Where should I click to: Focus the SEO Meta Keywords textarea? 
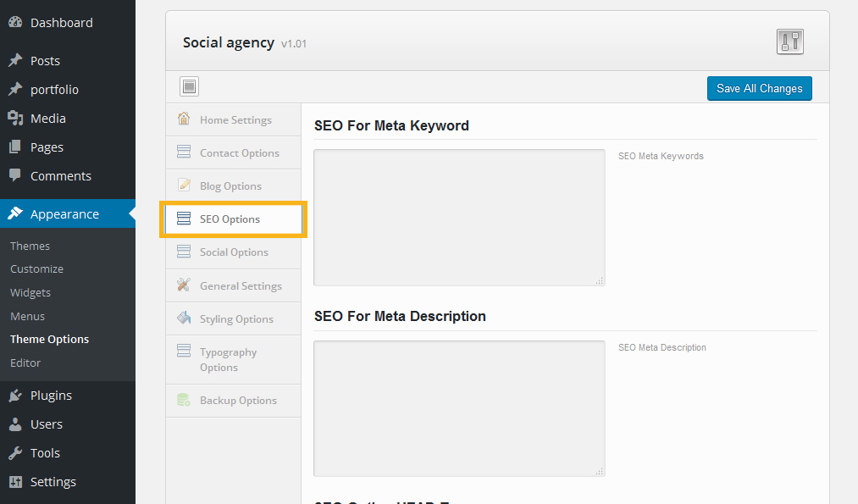(459, 217)
